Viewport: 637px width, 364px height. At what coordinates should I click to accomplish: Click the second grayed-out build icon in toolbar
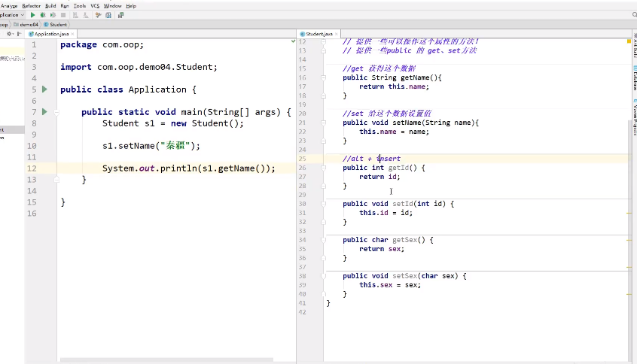pos(86,15)
